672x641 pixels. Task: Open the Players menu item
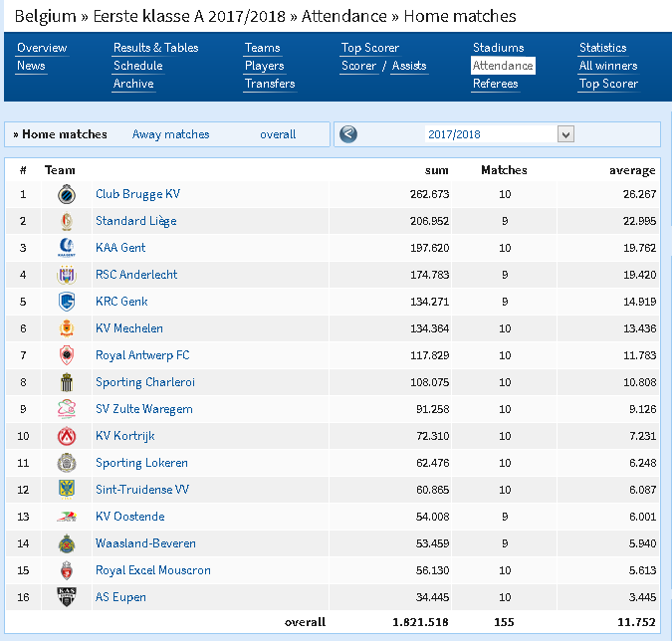(x=265, y=66)
